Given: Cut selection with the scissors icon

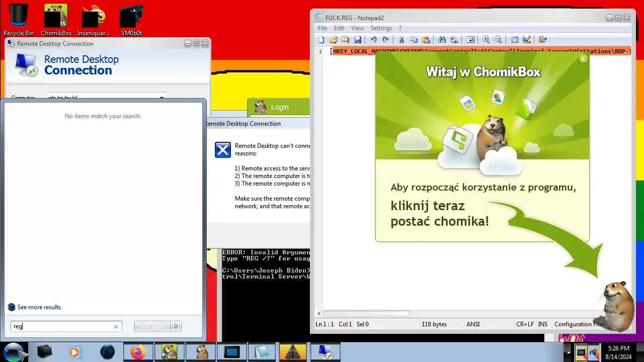Looking at the screenshot, I should click(x=401, y=40).
